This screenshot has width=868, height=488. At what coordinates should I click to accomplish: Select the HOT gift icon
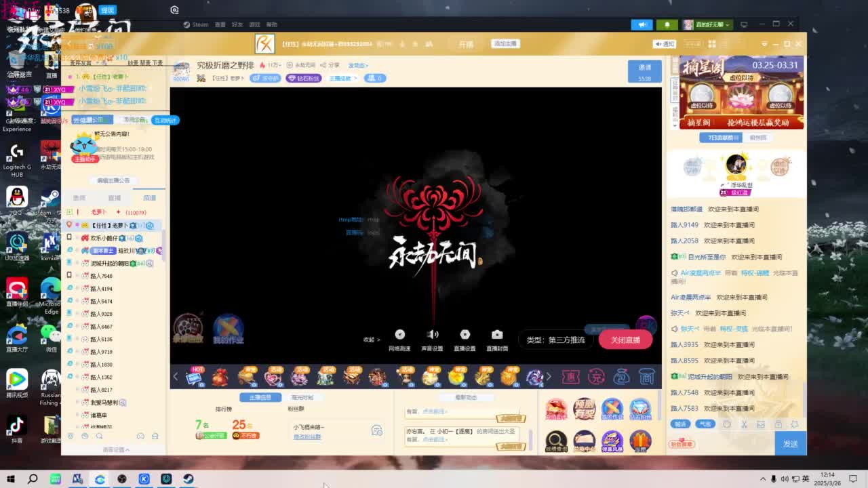click(x=195, y=377)
